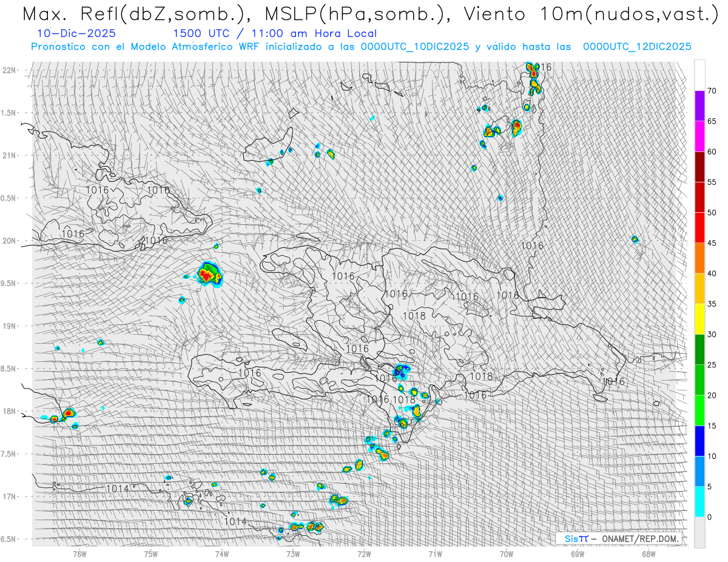The height and width of the screenshot is (562, 728).
Task: Pick the yellow 30–35 dBZ swatch
Action: [699, 319]
